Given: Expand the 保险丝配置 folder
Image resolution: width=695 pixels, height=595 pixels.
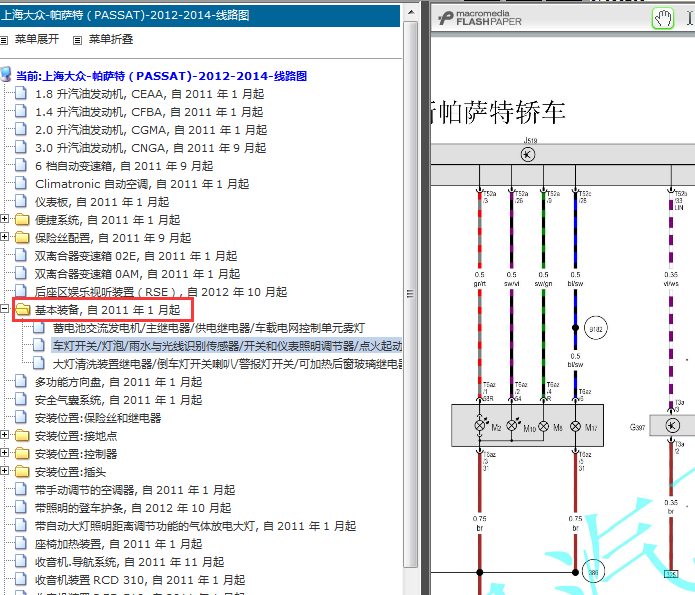Looking at the screenshot, I should pyautogui.click(x=4, y=236).
